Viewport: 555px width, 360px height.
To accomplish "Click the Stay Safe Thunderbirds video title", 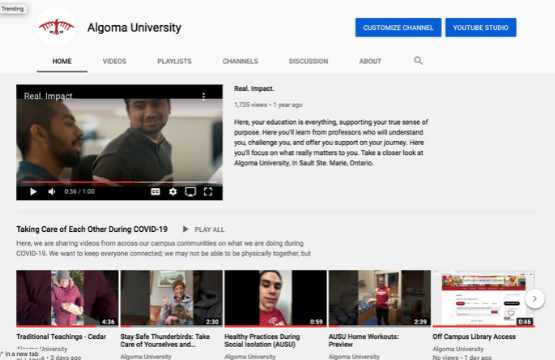I will click(x=165, y=341).
